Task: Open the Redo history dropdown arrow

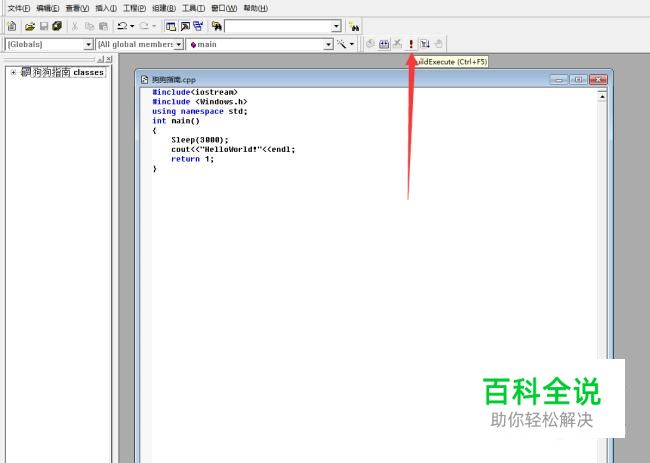Action: [154, 26]
